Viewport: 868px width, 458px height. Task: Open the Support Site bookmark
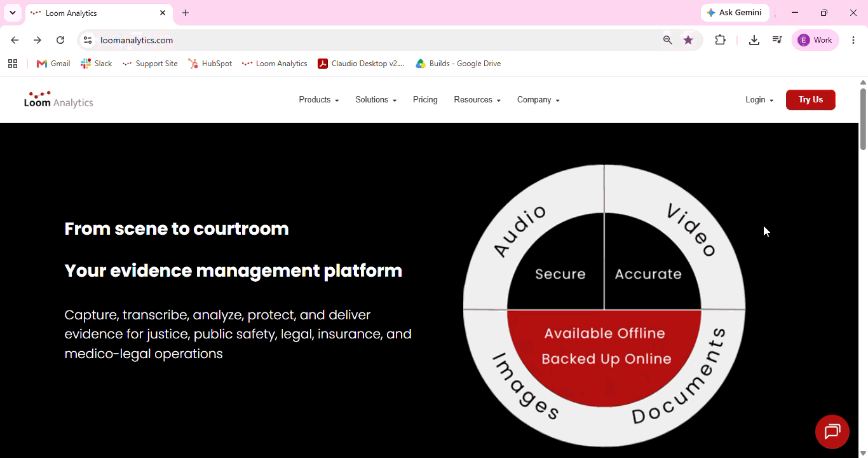click(x=150, y=64)
